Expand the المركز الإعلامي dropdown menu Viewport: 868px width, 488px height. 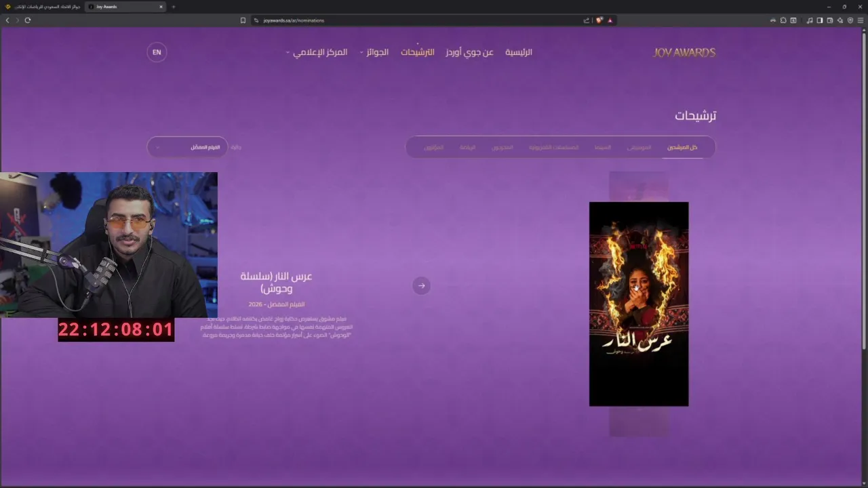[x=317, y=52]
